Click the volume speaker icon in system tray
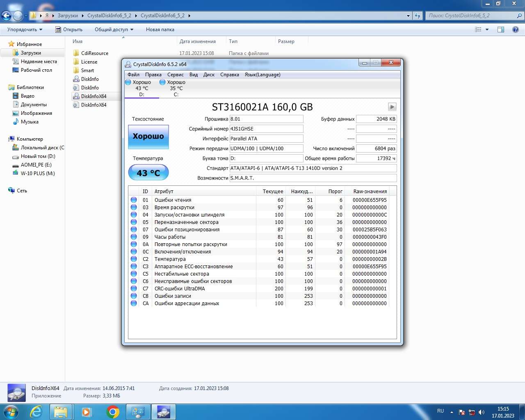The image size is (525, 420). pyautogui.click(x=482, y=412)
